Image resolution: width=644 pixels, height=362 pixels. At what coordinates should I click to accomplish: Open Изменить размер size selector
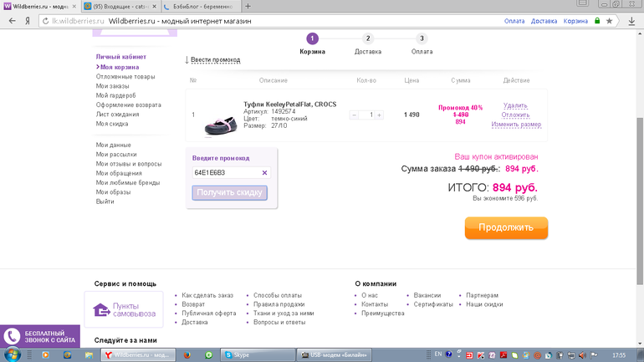pyautogui.click(x=516, y=125)
